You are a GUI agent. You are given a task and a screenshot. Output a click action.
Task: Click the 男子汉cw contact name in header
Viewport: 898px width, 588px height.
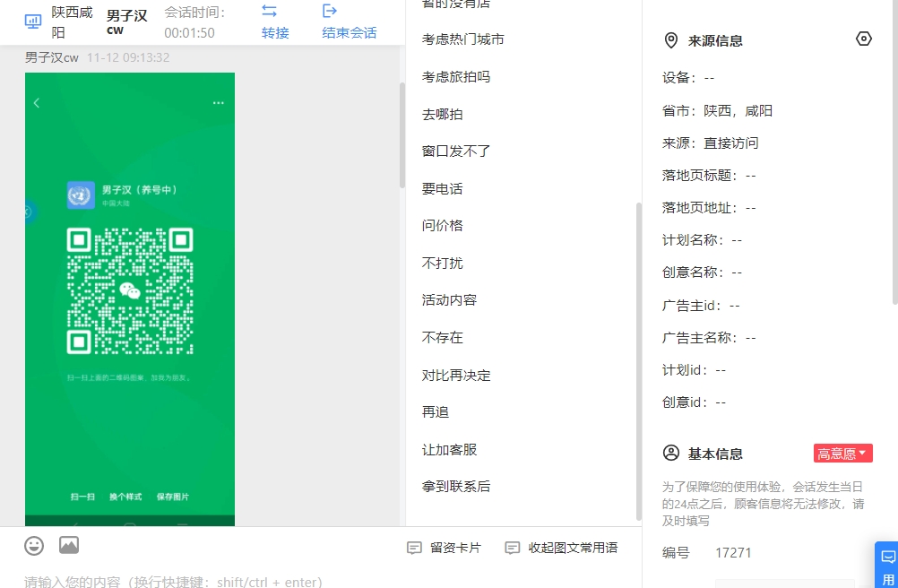coord(126,22)
